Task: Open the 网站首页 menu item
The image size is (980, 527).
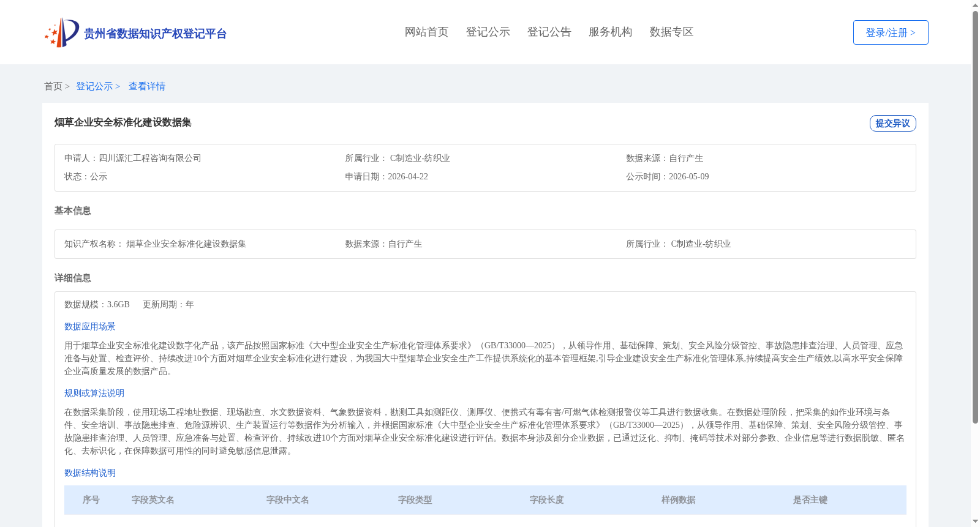Action: click(426, 32)
